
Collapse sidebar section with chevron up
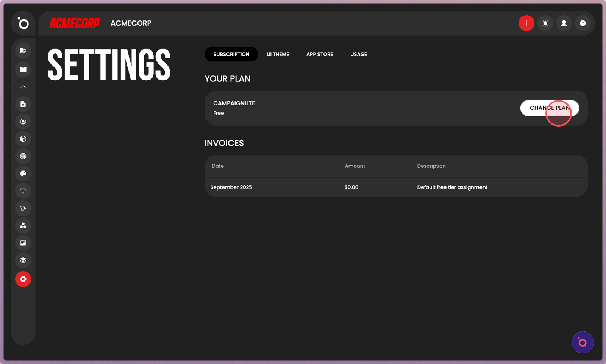[23, 87]
